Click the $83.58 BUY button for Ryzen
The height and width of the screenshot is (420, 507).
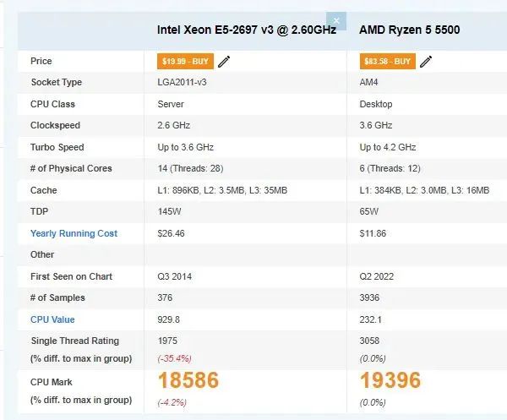pyautogui.click(x=387, y=61)
